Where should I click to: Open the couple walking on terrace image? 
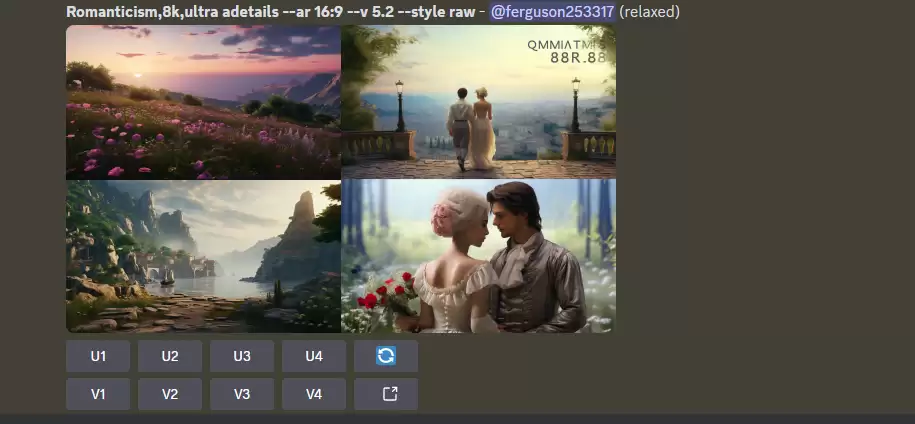[478, 102]
